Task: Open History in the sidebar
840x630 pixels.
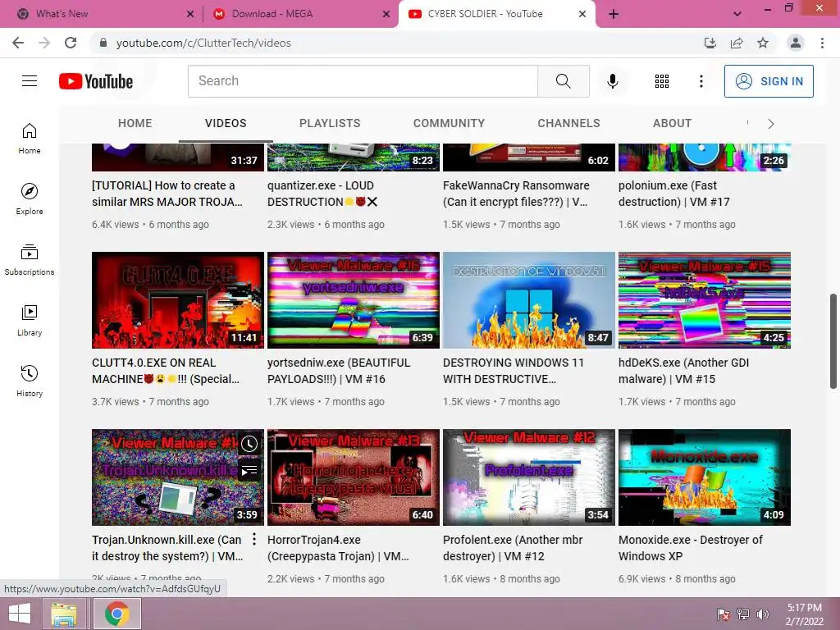Action: tap(30, 381)
